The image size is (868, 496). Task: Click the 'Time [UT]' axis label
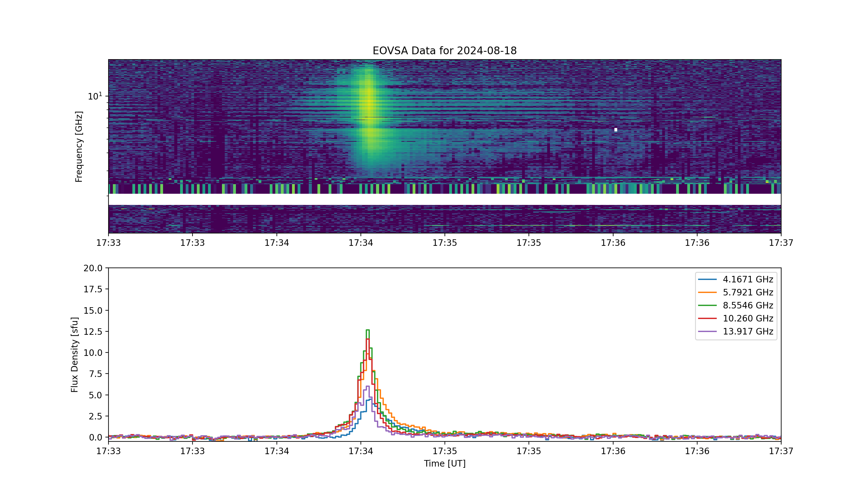(x=445, y=464)
